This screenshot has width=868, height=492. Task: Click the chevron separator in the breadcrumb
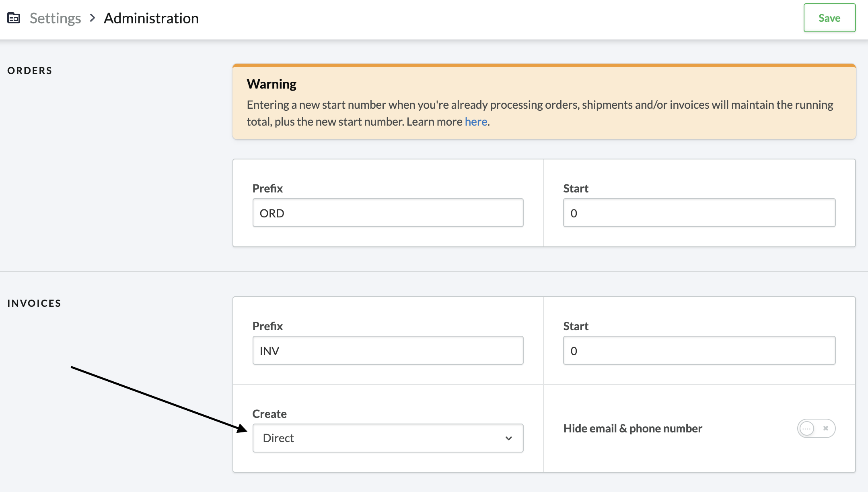click(92, 18)
